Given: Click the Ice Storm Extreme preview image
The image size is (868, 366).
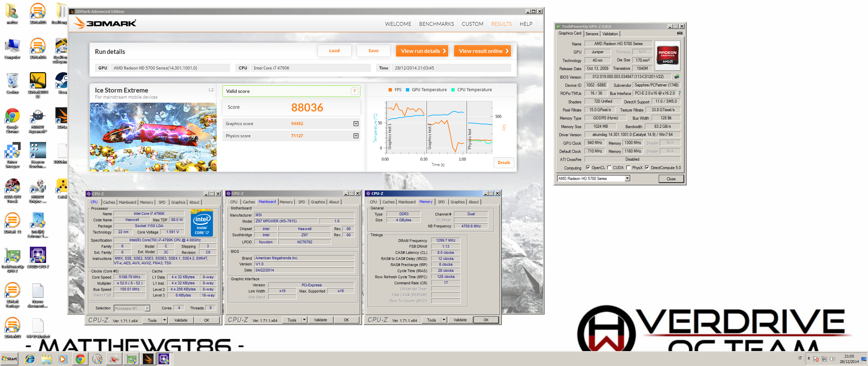Looking at the screenshot, I should click(153, 137).
